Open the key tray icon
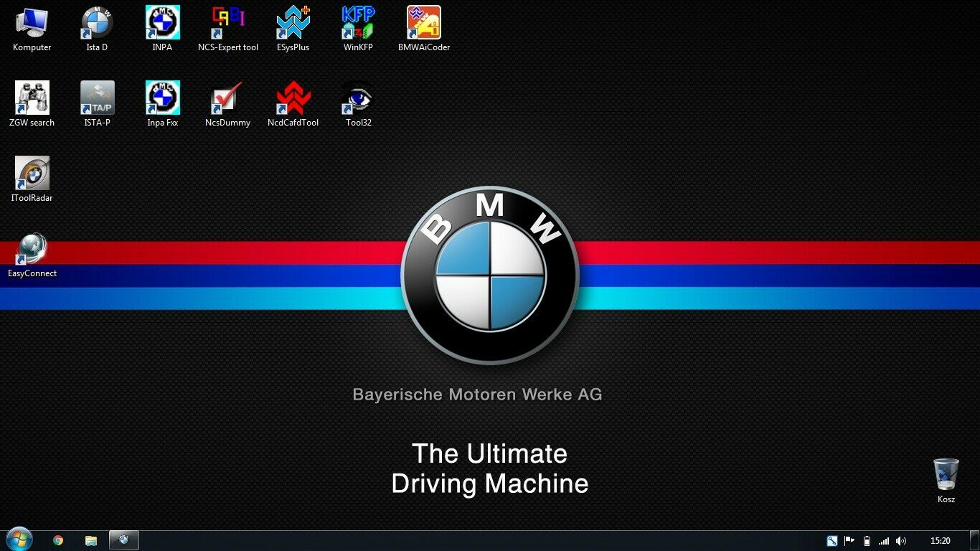The image size is (980, 551). pos(832,541)
